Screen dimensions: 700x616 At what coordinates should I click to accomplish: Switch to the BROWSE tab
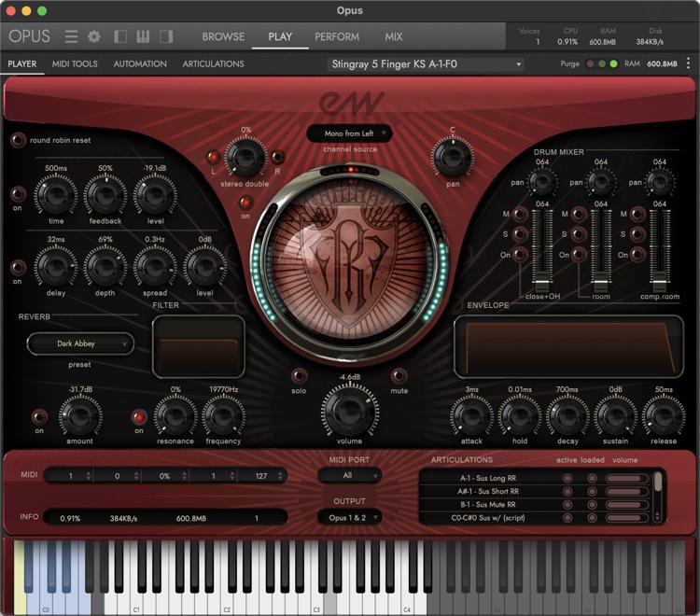223,37
